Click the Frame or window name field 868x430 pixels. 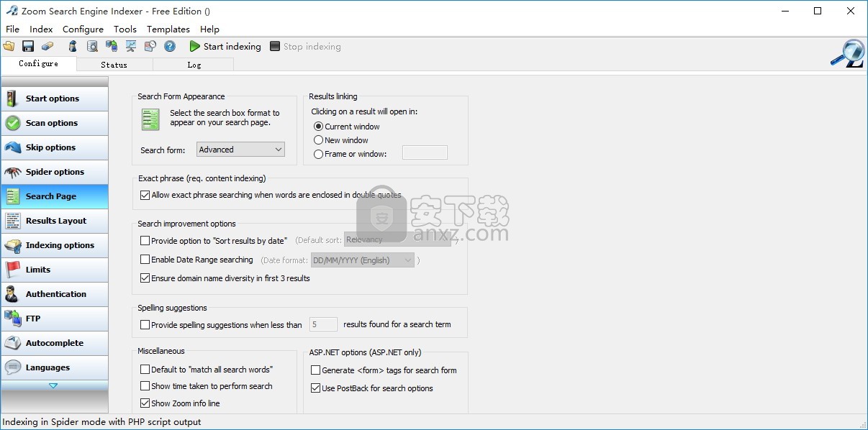(425, 152)
